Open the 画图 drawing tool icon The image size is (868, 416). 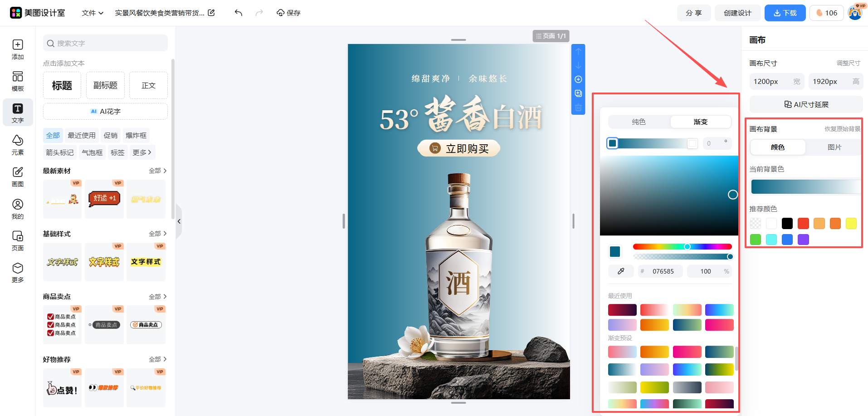click(x=18, y=176)
